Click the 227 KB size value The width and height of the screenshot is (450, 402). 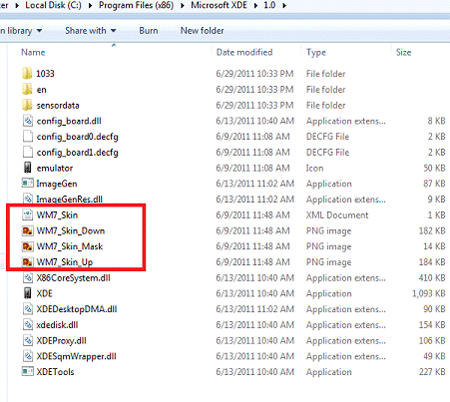point(432,372)
